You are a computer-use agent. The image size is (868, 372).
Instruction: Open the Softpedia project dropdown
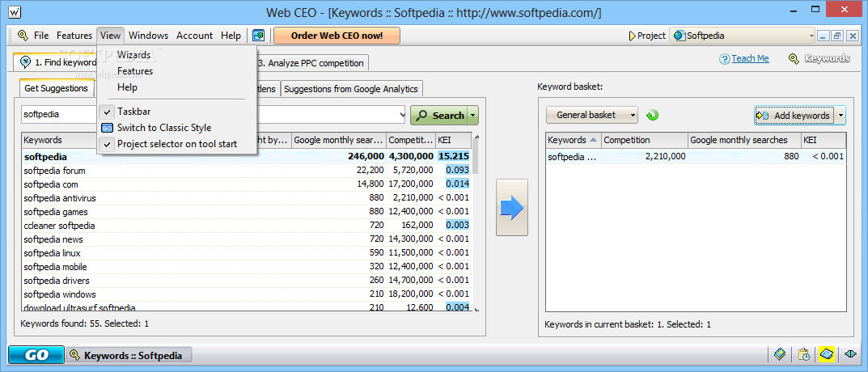(811, 36)
